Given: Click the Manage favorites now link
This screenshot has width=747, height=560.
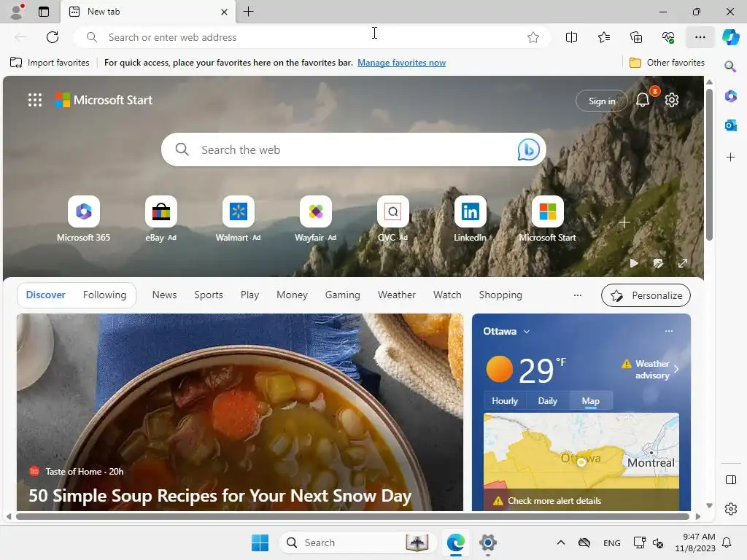Looking at the screenshot, I should [x=402, y=63].
